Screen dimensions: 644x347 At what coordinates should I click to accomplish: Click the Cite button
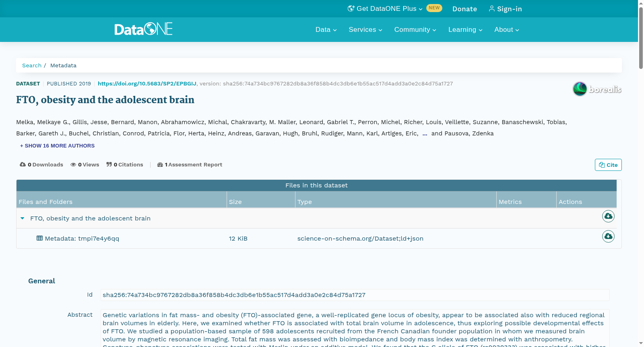click(x=608, y=165)
